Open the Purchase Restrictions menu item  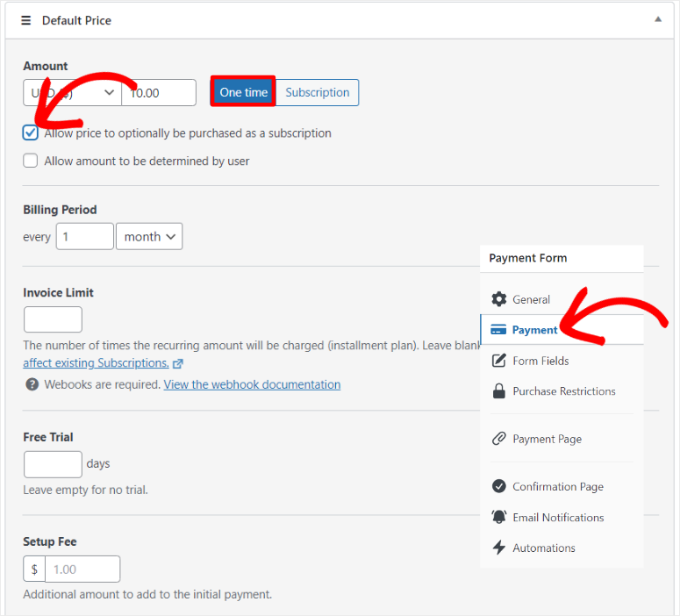563,391
